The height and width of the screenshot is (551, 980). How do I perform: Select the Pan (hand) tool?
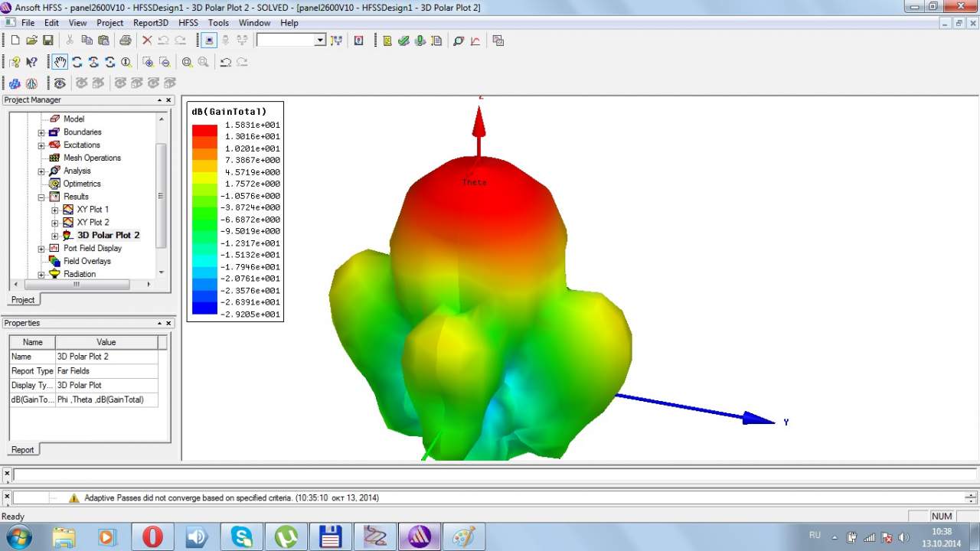click(x=60, y=62)
